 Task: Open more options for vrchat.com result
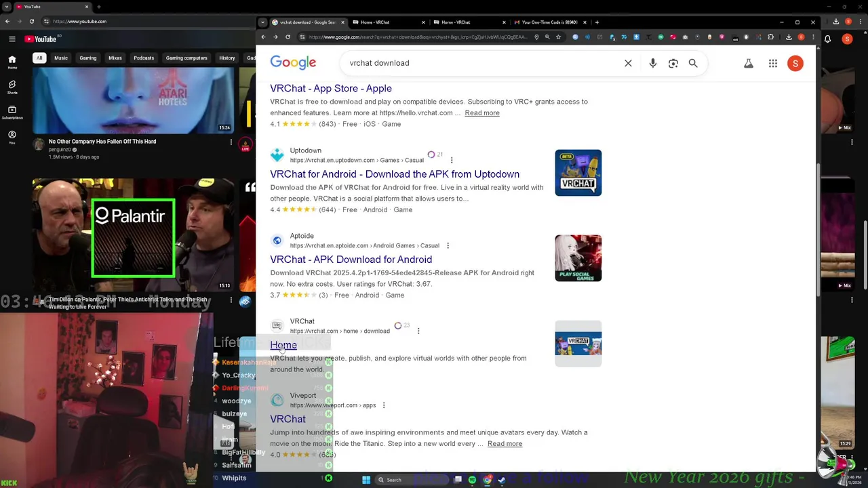(418, 331)
